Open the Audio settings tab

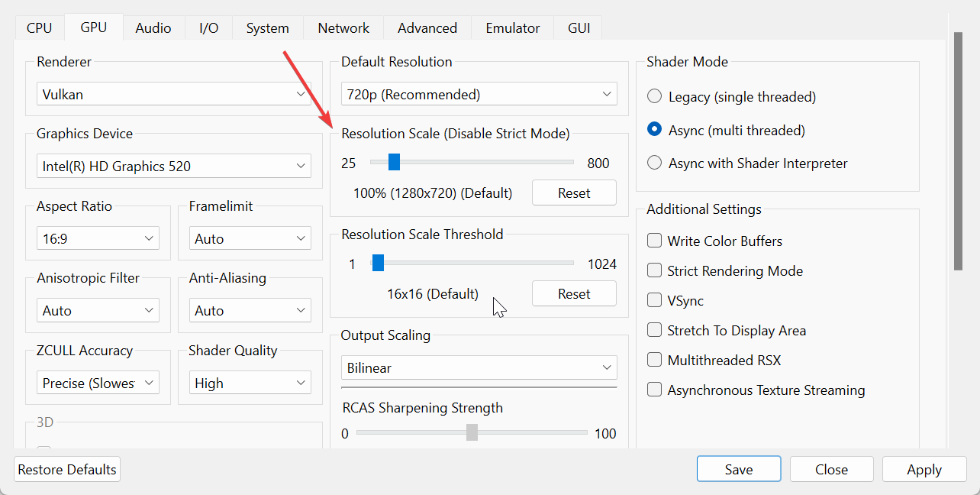point(153,28)
